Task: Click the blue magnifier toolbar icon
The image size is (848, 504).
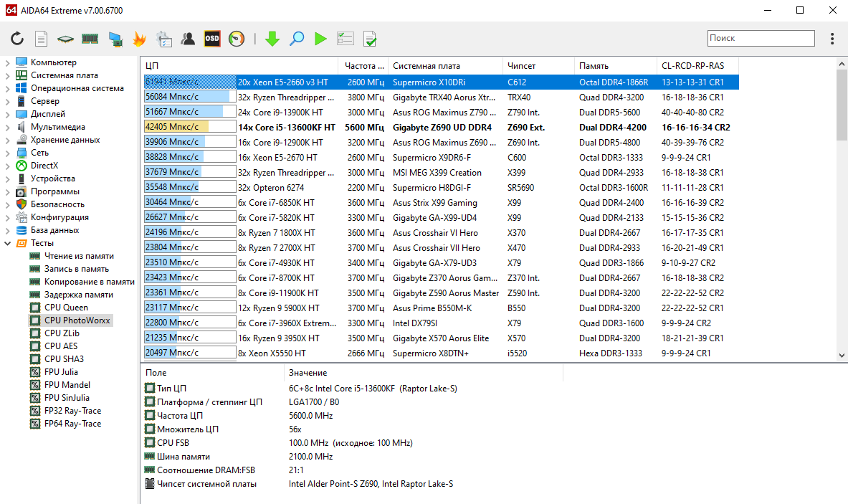Action: [x=297, y=39]
